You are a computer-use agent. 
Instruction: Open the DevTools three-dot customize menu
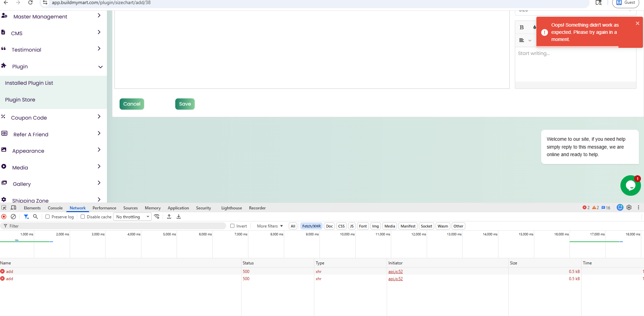[x=639, y=207]
